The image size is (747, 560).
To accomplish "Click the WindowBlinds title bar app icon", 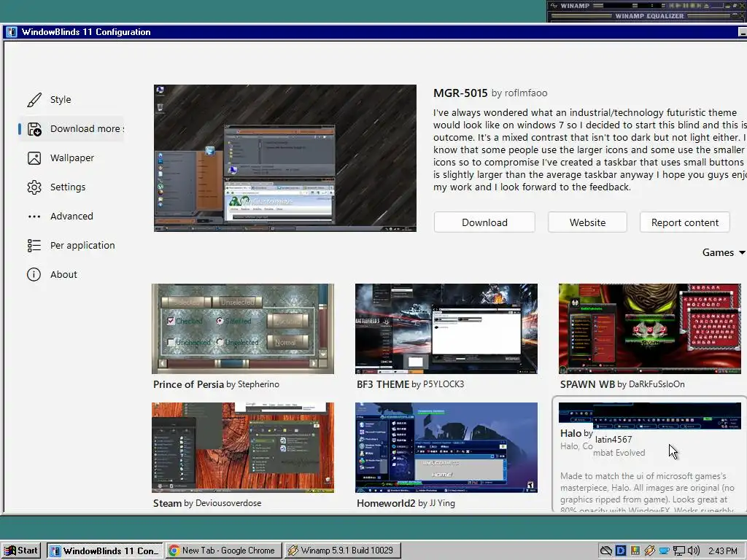I will pyautogui.click(x=12, y=32).
